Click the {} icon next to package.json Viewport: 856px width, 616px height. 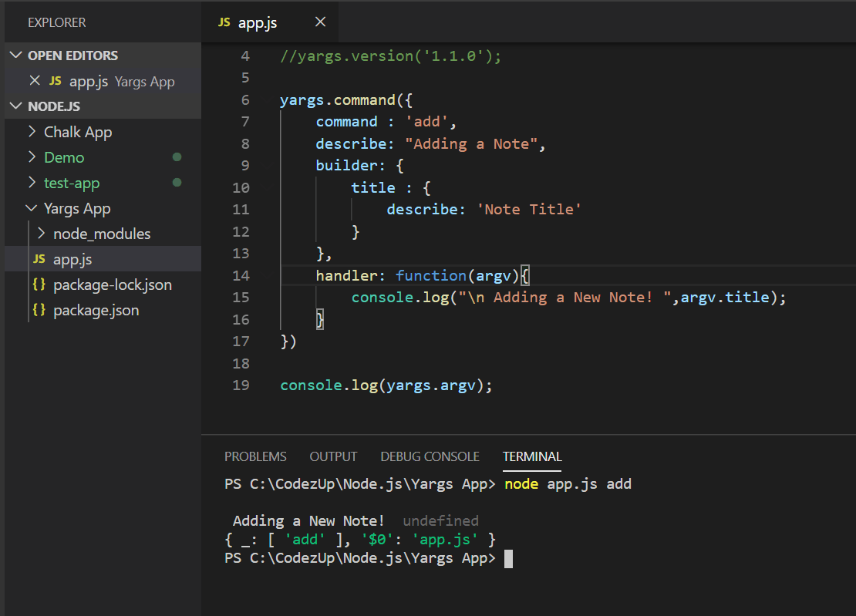click(x=40, y=310)
